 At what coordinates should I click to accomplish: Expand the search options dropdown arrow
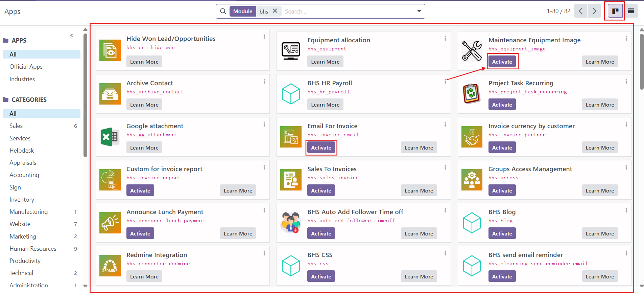tap(419, 11)
